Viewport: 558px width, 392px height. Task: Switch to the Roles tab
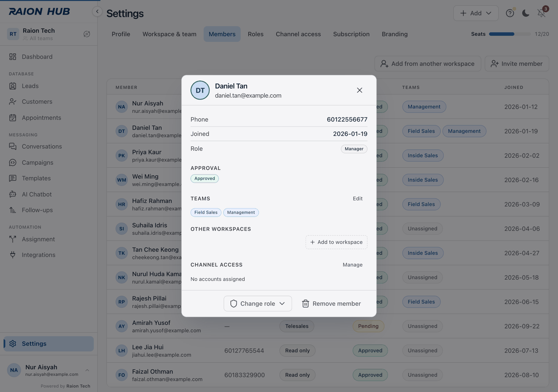[x=256, y=34]
